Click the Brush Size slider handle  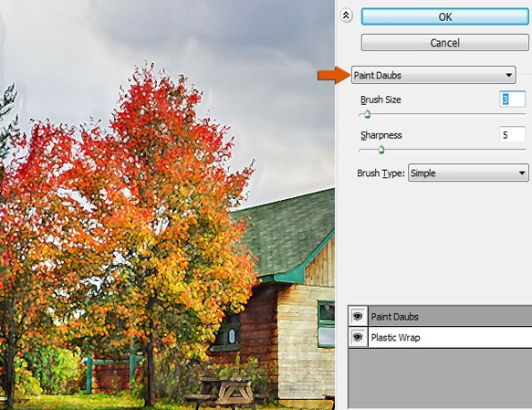pyautogui.click(x=367, y=114)
